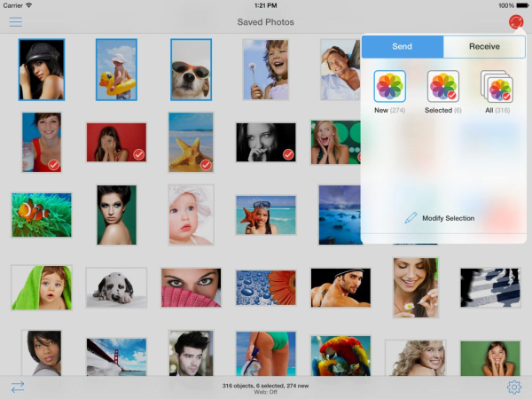532x399 pixels.
Task: Select the black and white stripes photo
Action: pos(490,287)
